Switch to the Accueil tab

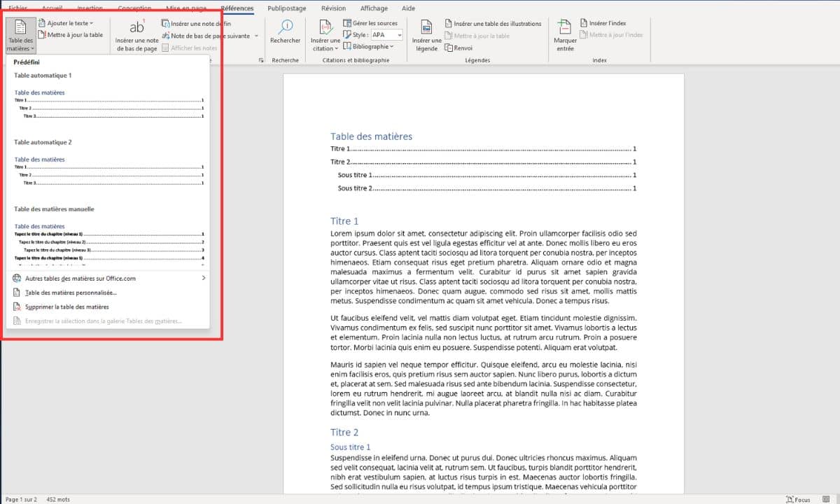[x=52, y=8]
